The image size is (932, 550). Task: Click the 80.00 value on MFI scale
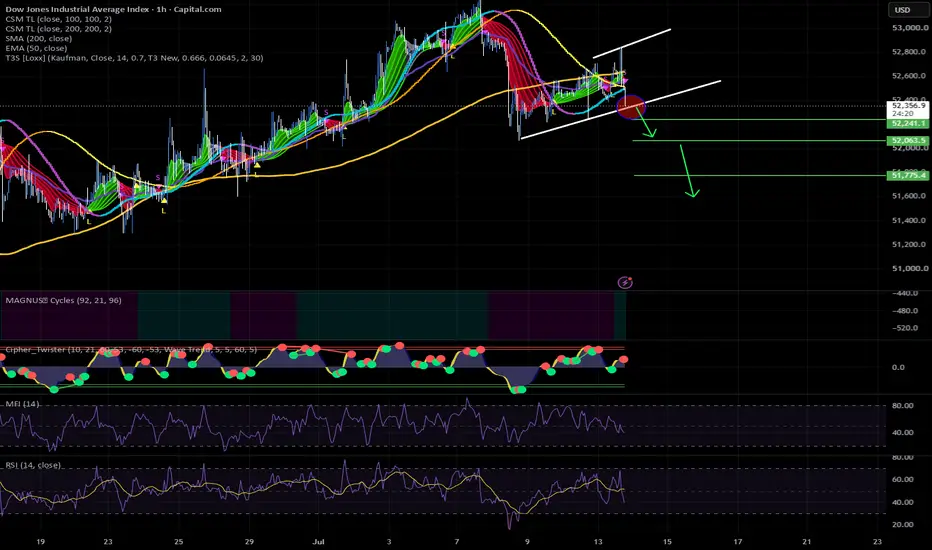(903, 406)
